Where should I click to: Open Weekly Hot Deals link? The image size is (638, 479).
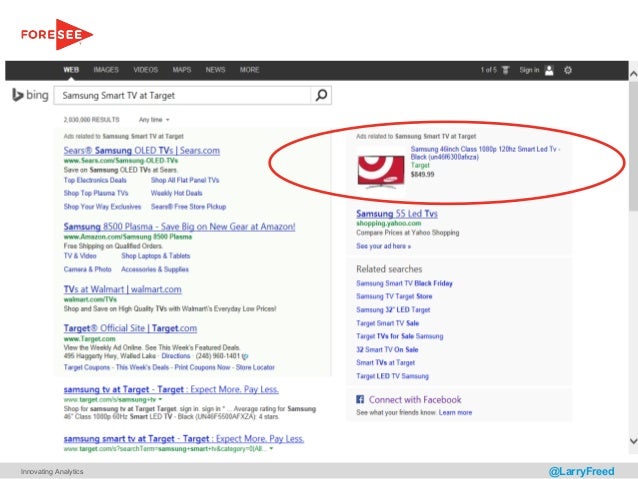tap(177, 193)
